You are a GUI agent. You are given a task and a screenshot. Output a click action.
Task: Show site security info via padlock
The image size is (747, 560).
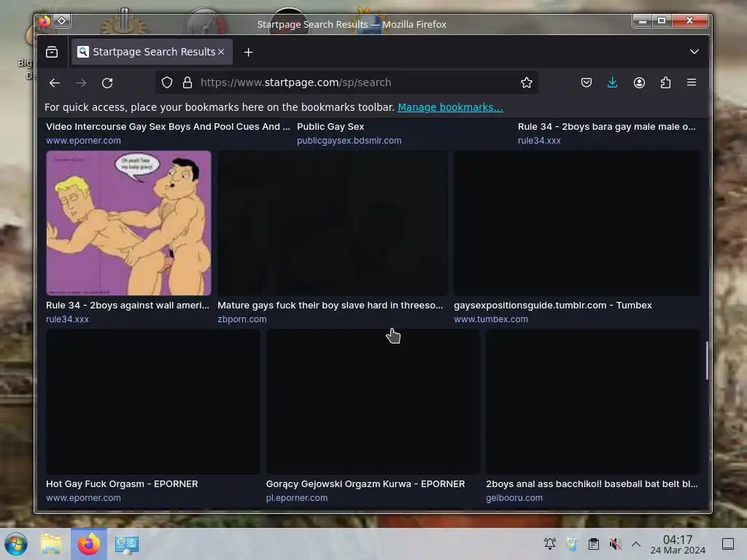187,83
